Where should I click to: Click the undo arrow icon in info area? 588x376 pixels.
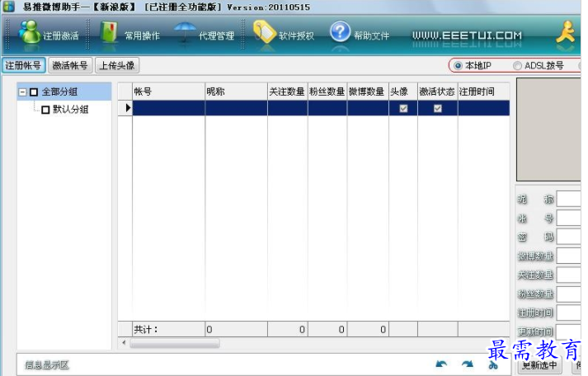tap(441, 364)
